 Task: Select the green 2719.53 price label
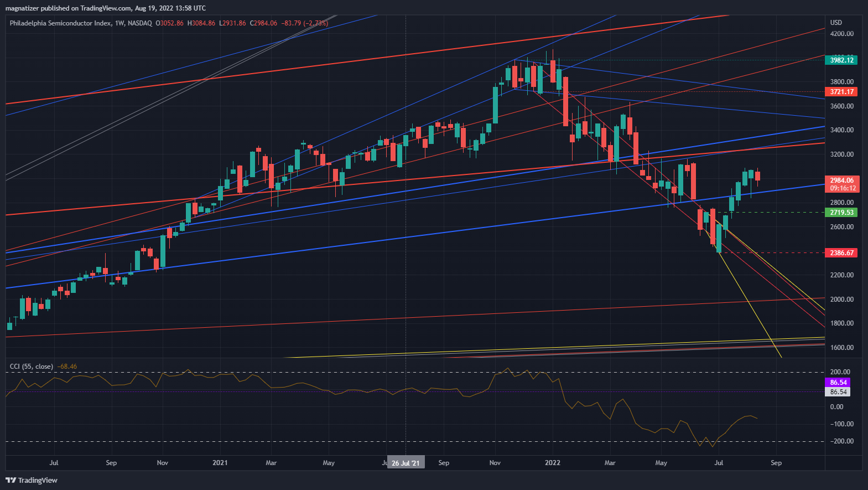tap(841, 213)
